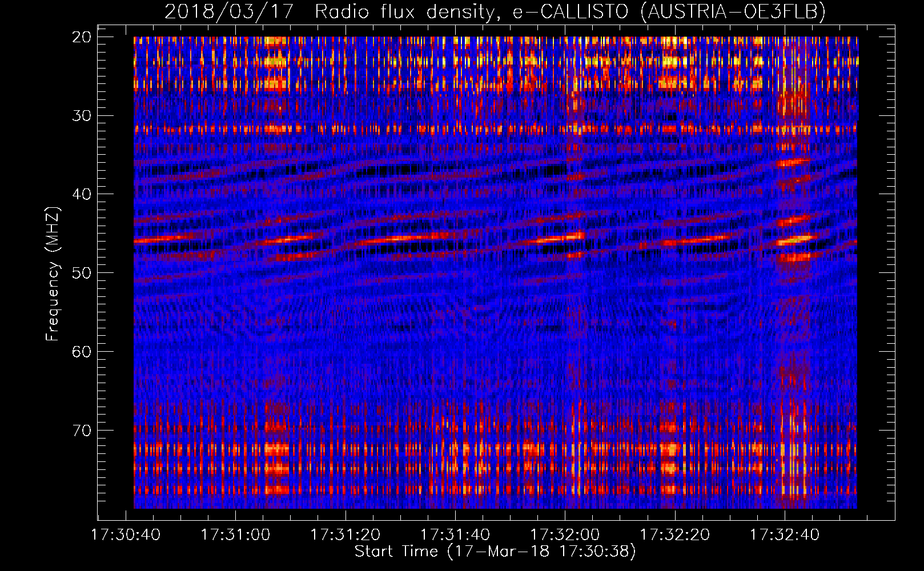Click the frequency tick label '40'
The width and height of the screenshot is (924, 571).
coord(82,194)
